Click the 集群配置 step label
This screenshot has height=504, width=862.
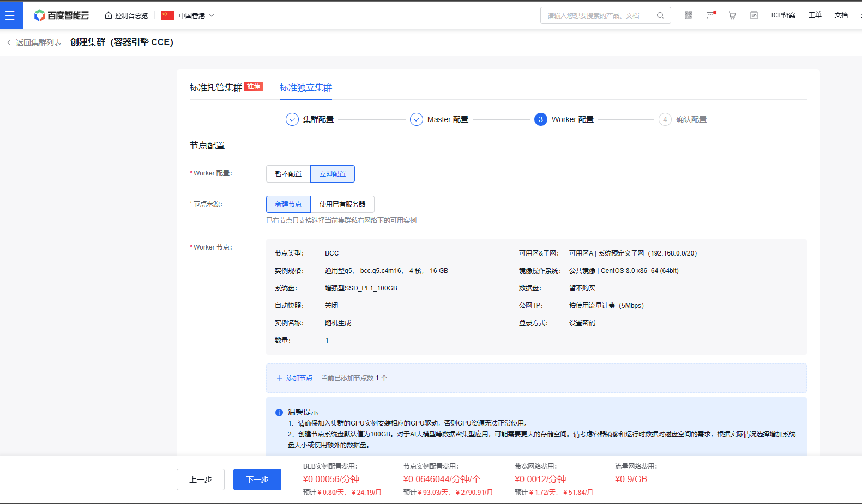click(318, 119)
